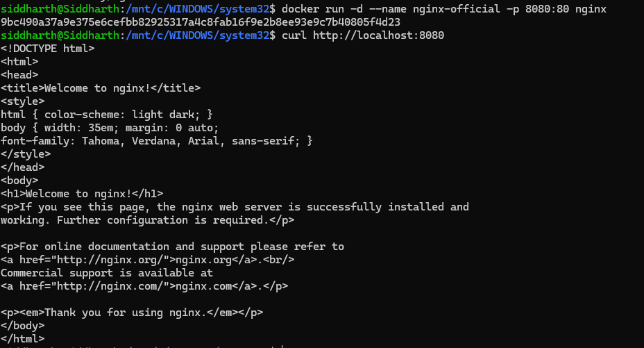Click the container ID hash output line
The width and height of the screenshot is (644, 348).
(201, 22)
